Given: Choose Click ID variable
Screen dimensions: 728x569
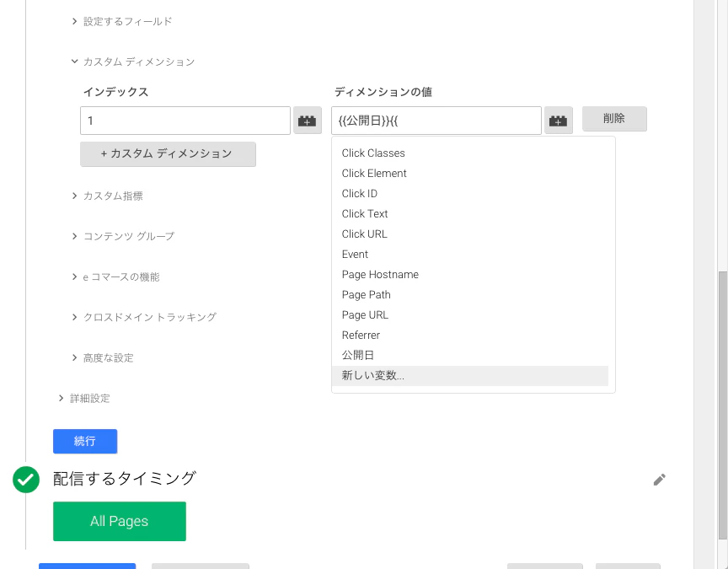Looking at the screenshot, I should pos(470,193).
